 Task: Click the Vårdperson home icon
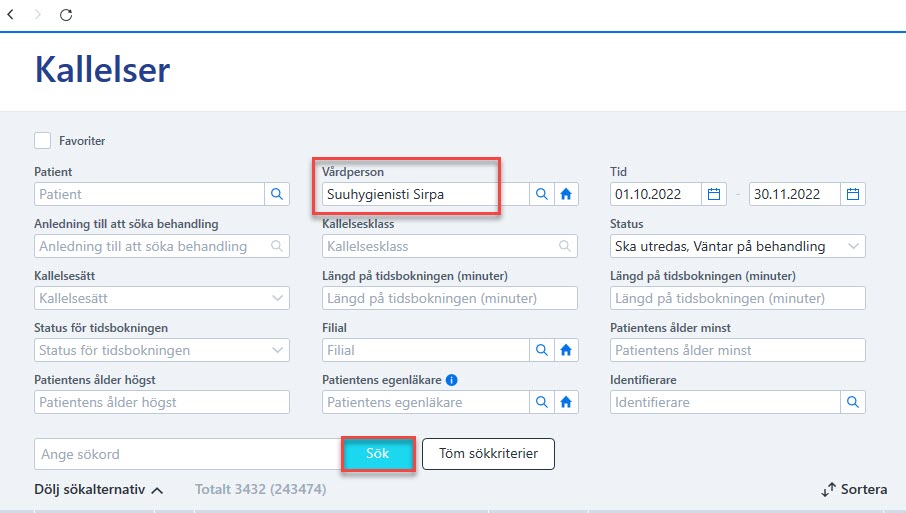[x=566, y=194]
